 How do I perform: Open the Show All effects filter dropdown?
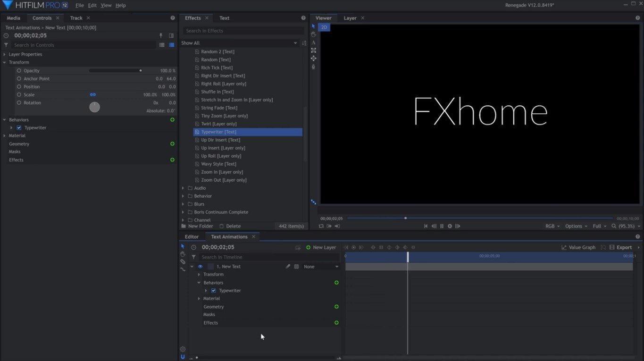click(x=240, y=43)
